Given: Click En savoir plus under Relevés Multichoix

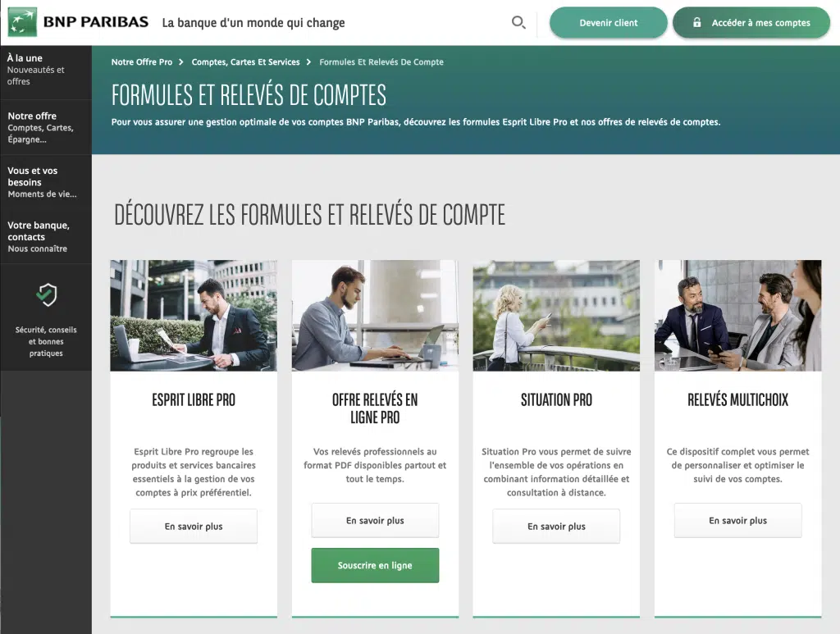Looking at the screenshot, I should tap(737, 521).
